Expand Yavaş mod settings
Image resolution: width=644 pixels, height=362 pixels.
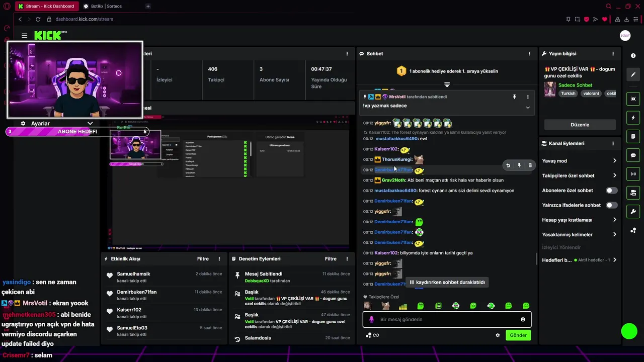coord(614,161)
